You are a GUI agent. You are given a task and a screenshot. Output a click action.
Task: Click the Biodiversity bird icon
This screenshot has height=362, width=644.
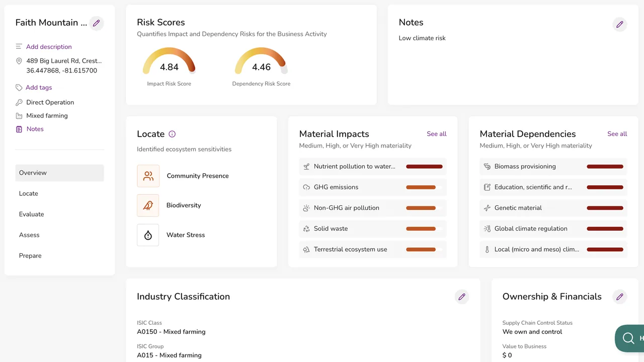tap(148, 205)
